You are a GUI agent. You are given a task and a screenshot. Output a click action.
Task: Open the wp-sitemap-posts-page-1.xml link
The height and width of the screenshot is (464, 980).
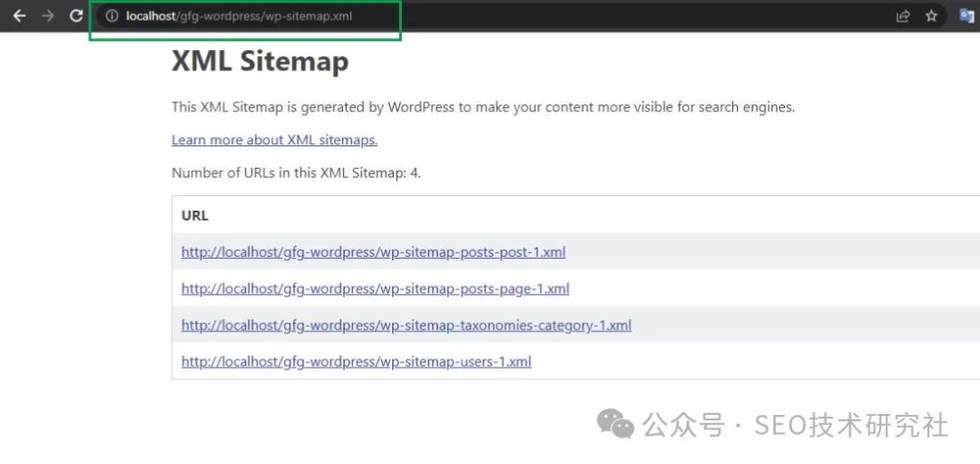click(x=375, y=288)
